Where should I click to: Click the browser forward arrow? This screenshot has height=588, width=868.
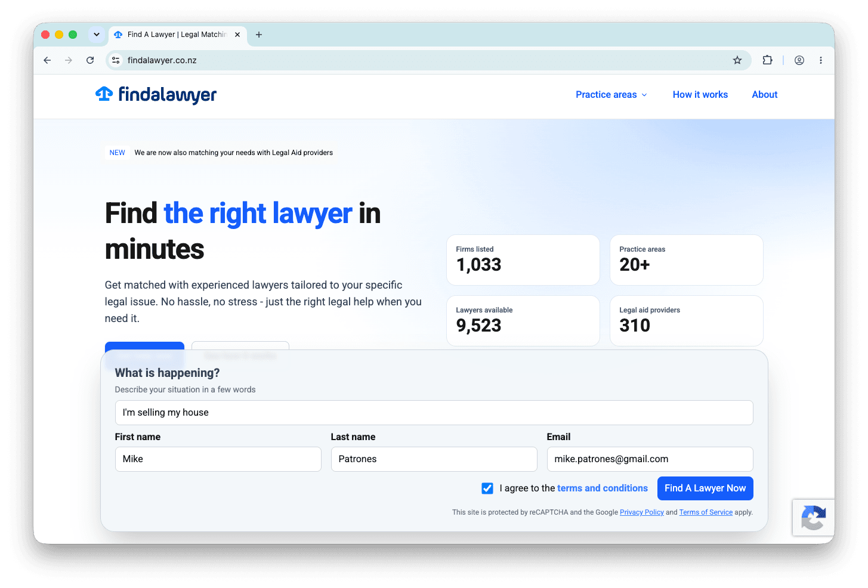click(x=69, y=60)
